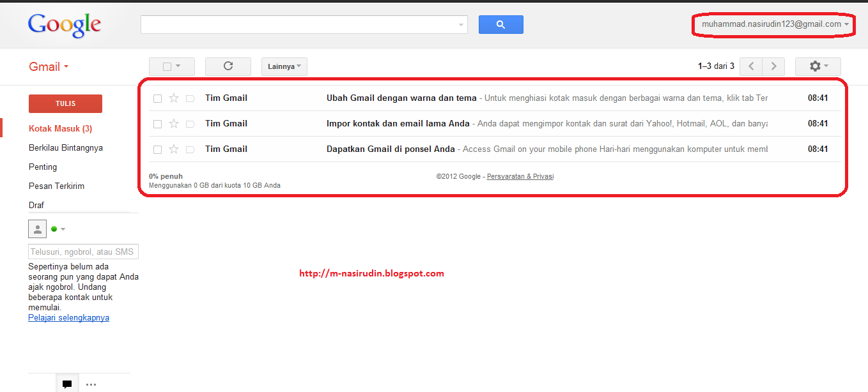Tick the checkbox for "Impor kontak dan email lama Anda"
This screenshot has height=392, width=868.
click(x=157, y=124)
